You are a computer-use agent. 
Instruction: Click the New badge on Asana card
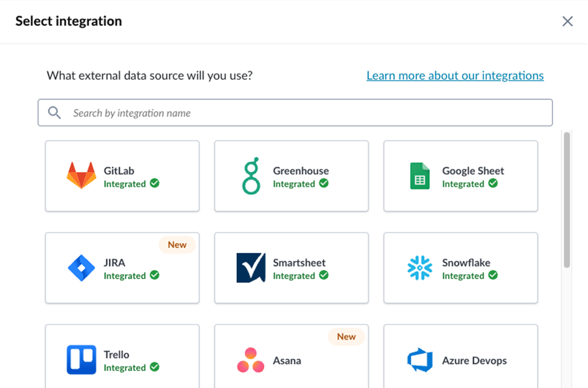[346, 337]
